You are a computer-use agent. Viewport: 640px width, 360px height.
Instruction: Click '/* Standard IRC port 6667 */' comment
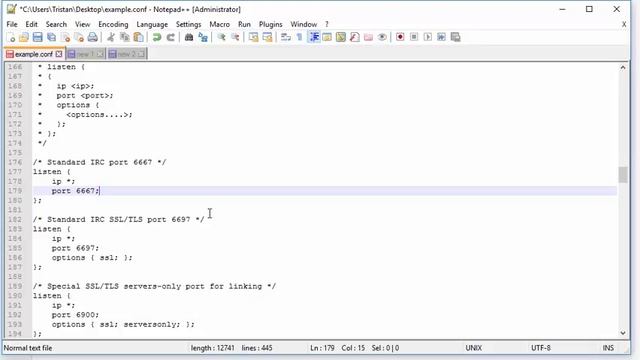(x=100, y=162)
